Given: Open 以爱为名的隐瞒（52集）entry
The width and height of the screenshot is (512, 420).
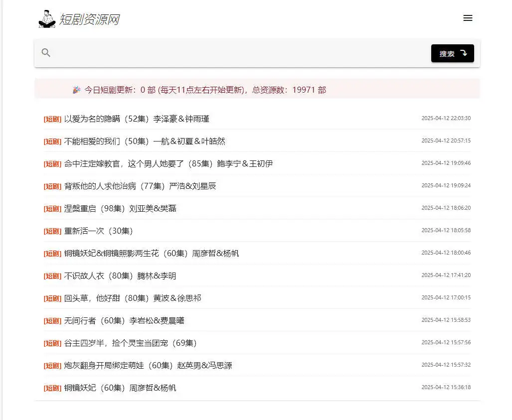Looking at the screenshot, I should click(x=137, y=119).
